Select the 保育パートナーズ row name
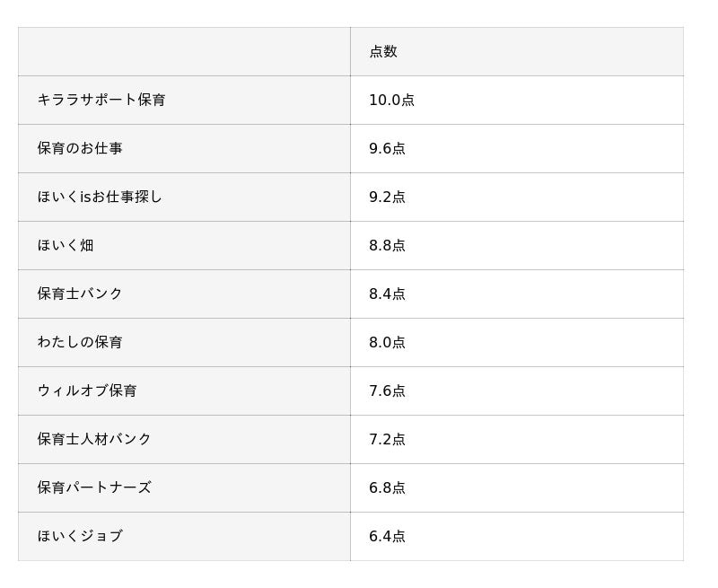The image size is (718, 588). click(x=94, y=488)
